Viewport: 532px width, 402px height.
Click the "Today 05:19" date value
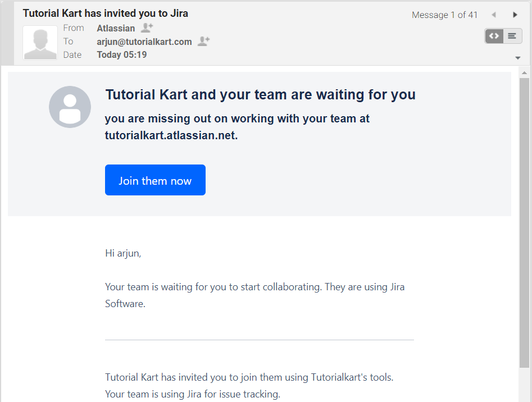click(x=122, y=54)
